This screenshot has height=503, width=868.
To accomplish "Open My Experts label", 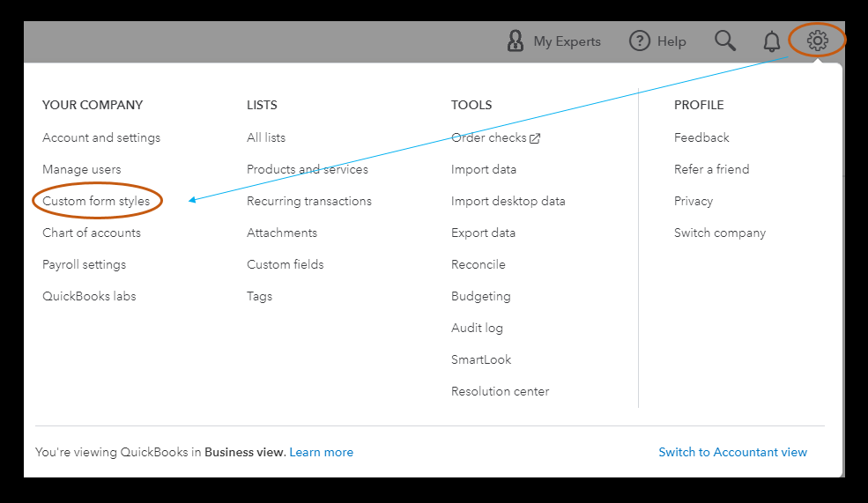I will pos(567,41).
